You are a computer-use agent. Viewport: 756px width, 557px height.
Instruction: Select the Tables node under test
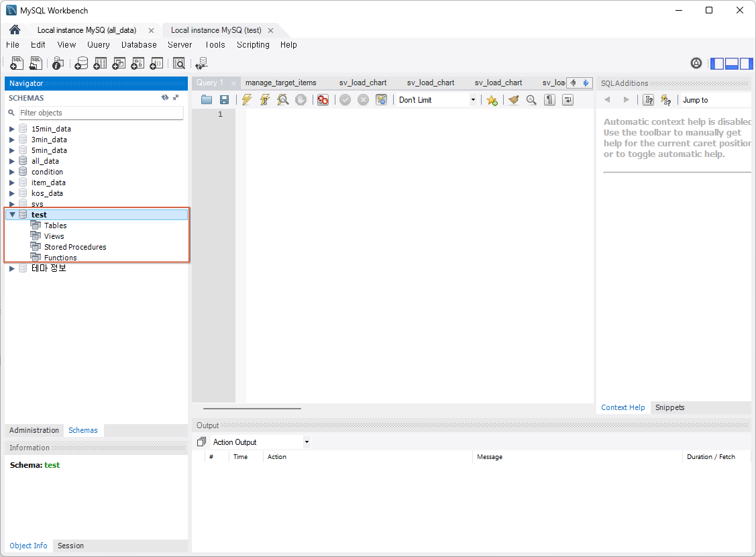tap(56, 225)
